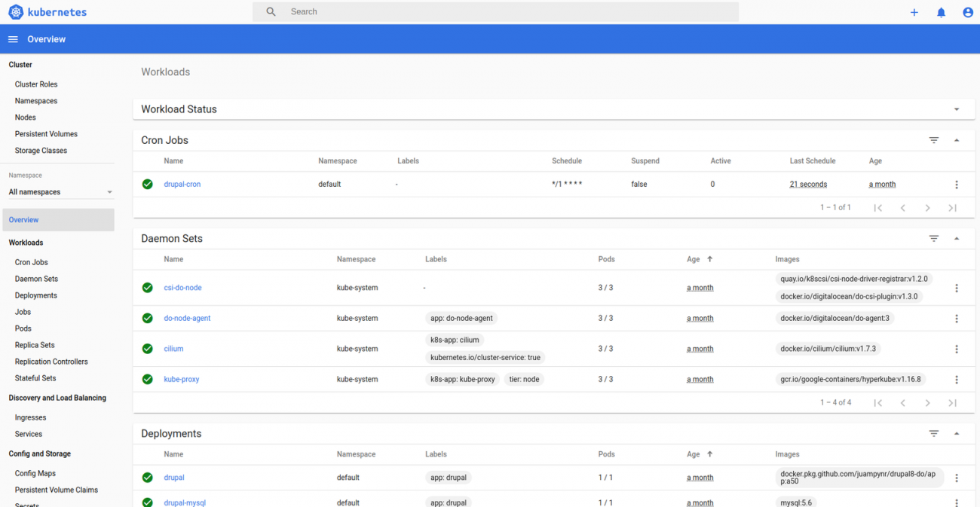Open actions menu for kube-proxy

tap(957, 380)
